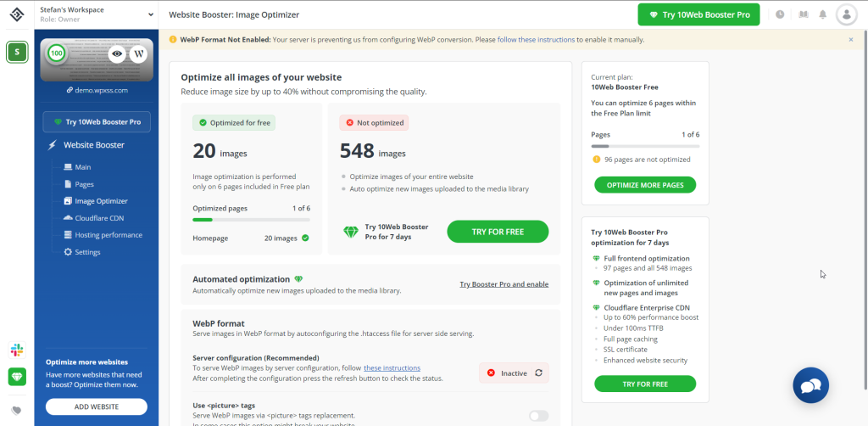Viewport: 868px width, 426px height.
Task: Click the site preview thumbnail
Action: tap(97, 60)
